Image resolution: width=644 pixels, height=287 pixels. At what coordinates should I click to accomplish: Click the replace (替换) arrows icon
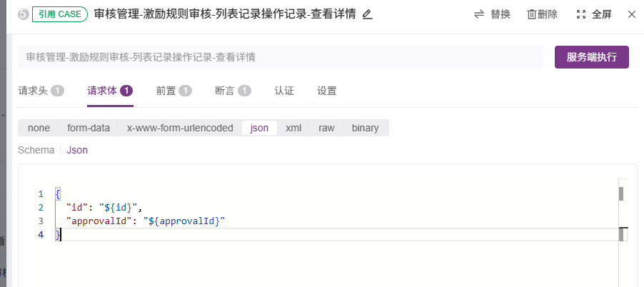click(x=479, y=14)
